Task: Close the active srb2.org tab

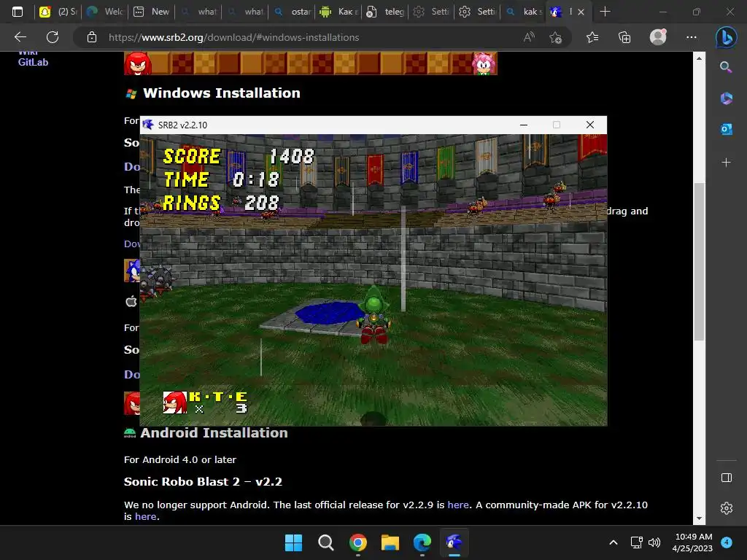Action: pyautogui.click(x=581, y=12)
